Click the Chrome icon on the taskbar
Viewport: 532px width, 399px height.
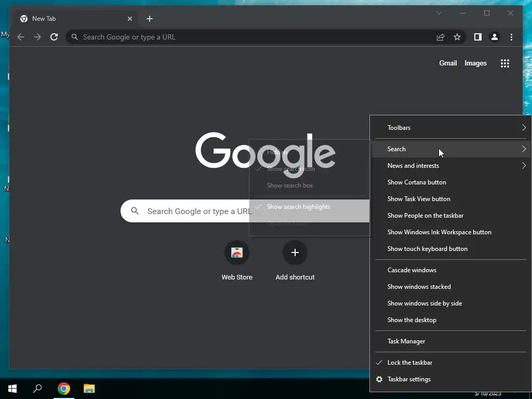63,389
